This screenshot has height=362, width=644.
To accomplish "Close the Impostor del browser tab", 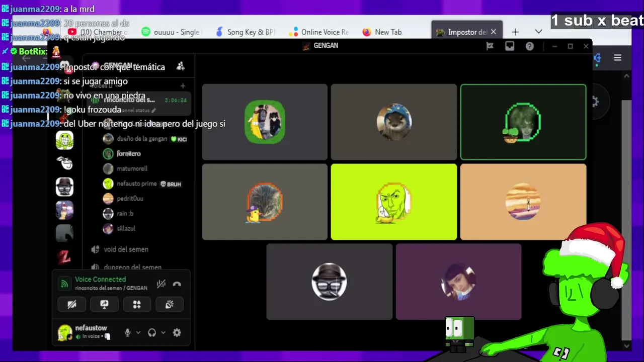I will click(x=494, y=32).
